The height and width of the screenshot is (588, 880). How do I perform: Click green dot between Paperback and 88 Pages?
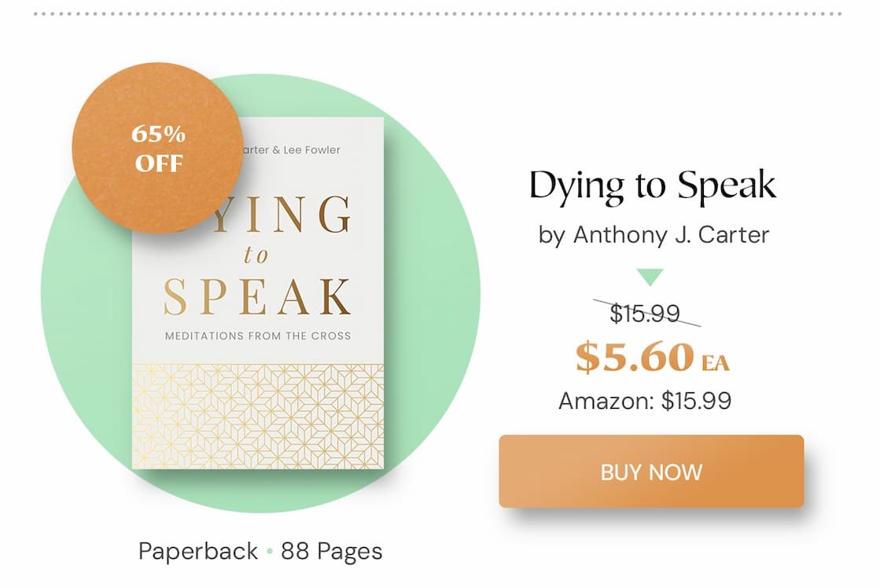[x=269, y=552]
